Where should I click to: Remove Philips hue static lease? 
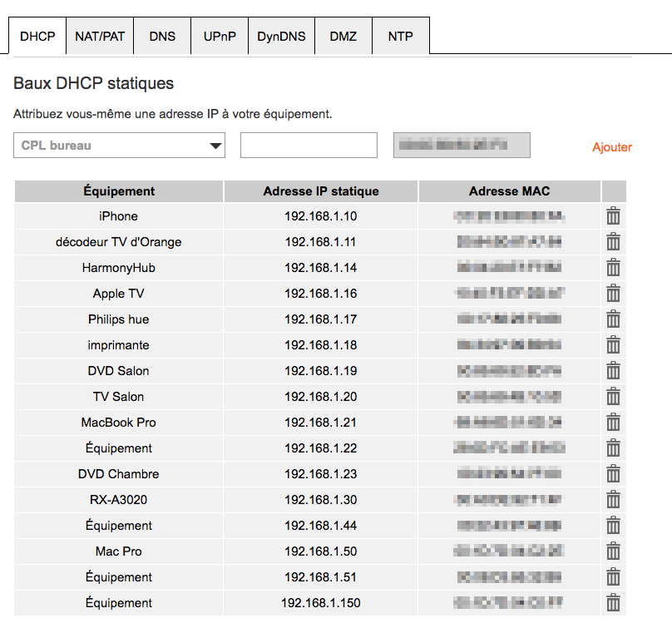coord(613,319)
